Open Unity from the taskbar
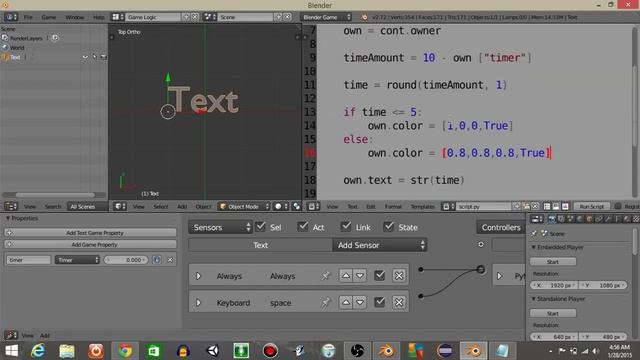Image resolution: width=640 pixels, height=360 pixels. [212, 351]
